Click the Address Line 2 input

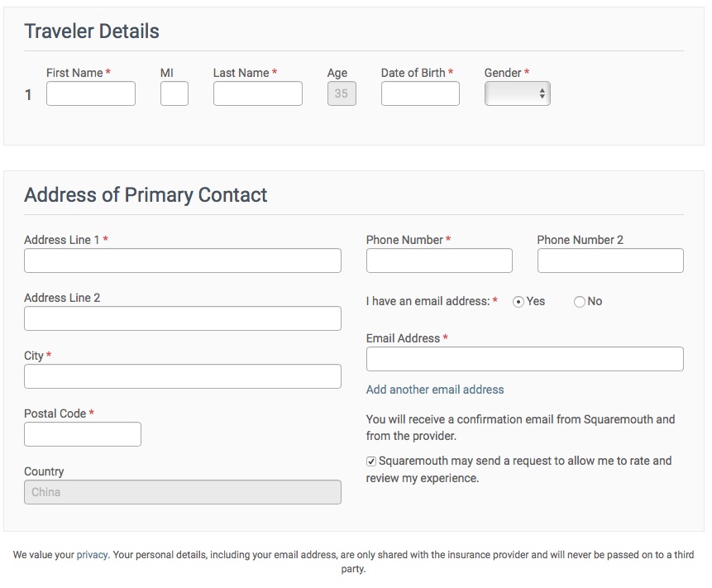tap(183, 318)
